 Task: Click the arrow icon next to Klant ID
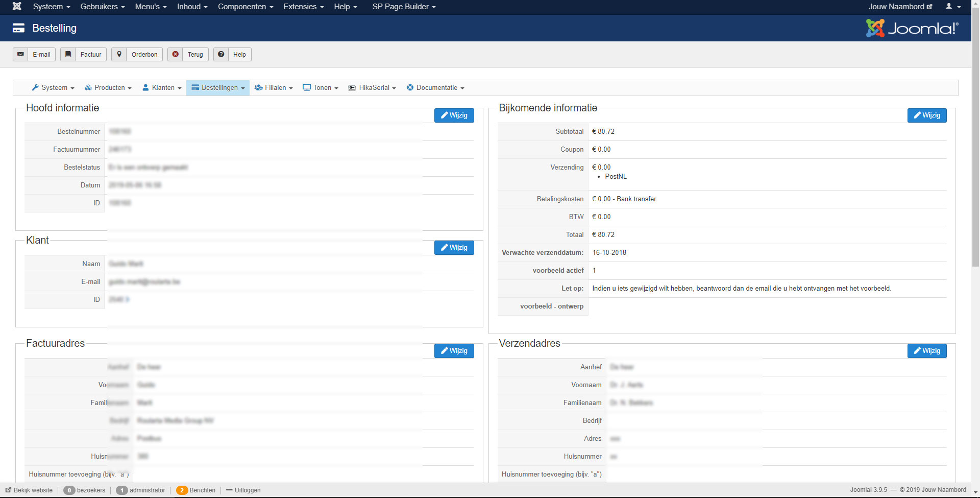(x=128, y=299)
